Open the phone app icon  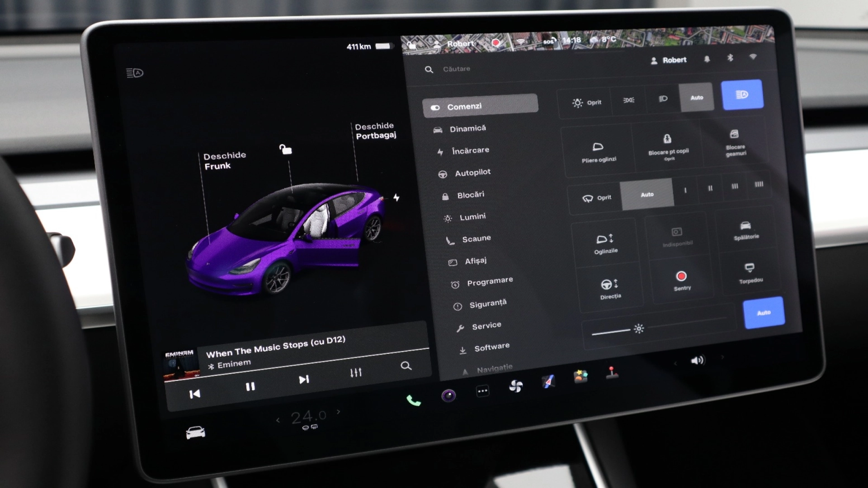point(413,401)
